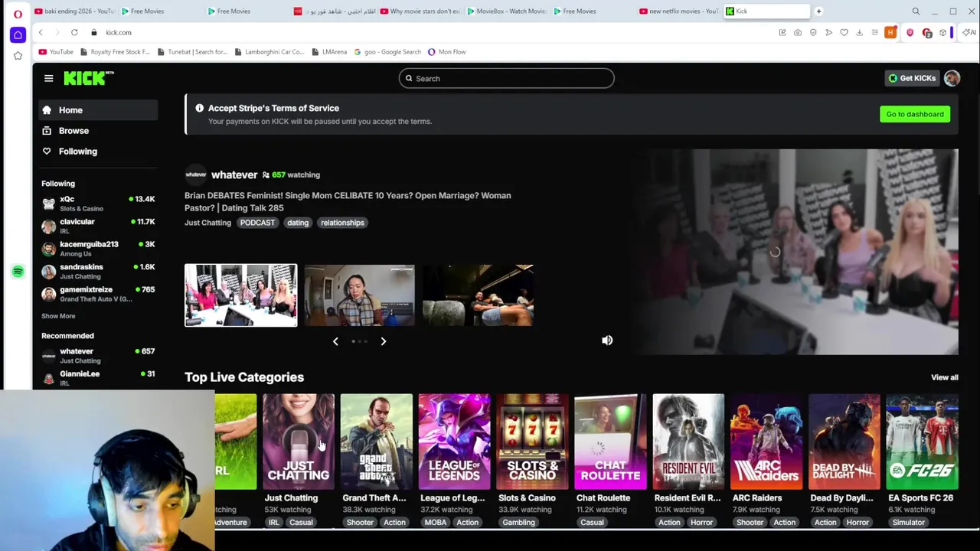Screen dimensions: 980x551
Task: Open recommended channel whatever in sidebar
Action: click(98, 355)
